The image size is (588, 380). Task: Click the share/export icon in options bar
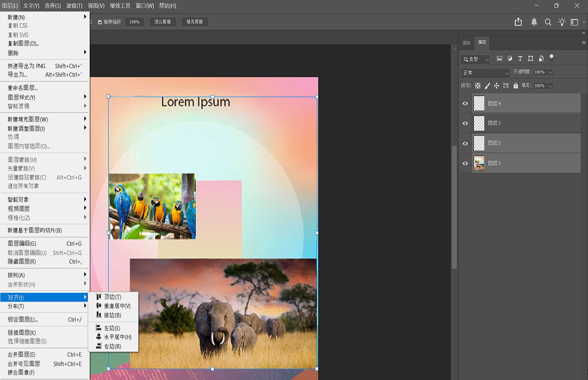click(x=518, y=22)
